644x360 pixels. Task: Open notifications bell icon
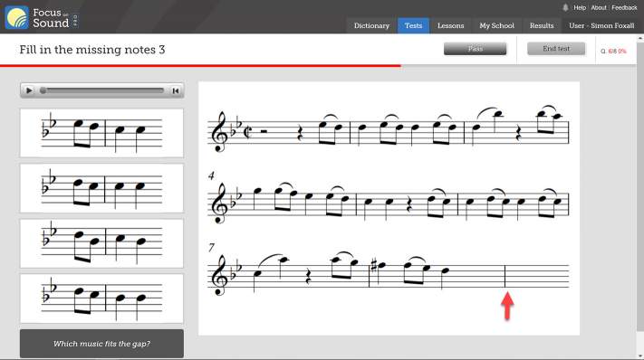click(565, 7)
